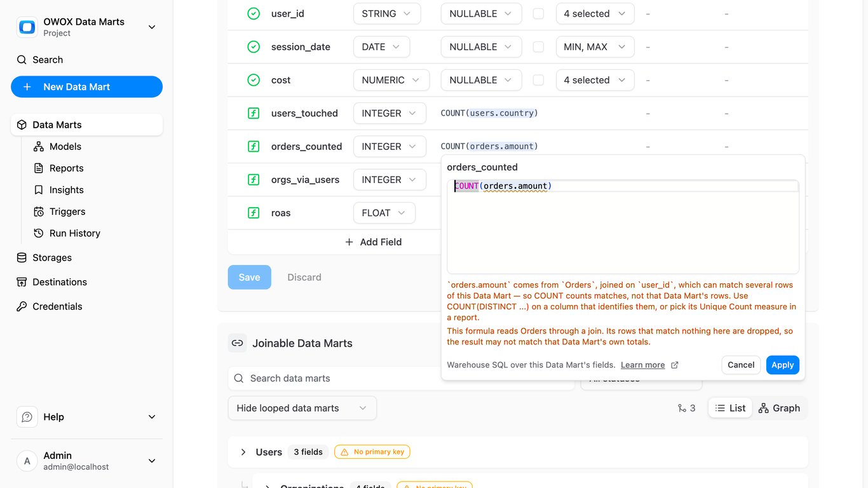Click into the Search data marts field
This screenshot has height=488, width=868.
(400, 378)
